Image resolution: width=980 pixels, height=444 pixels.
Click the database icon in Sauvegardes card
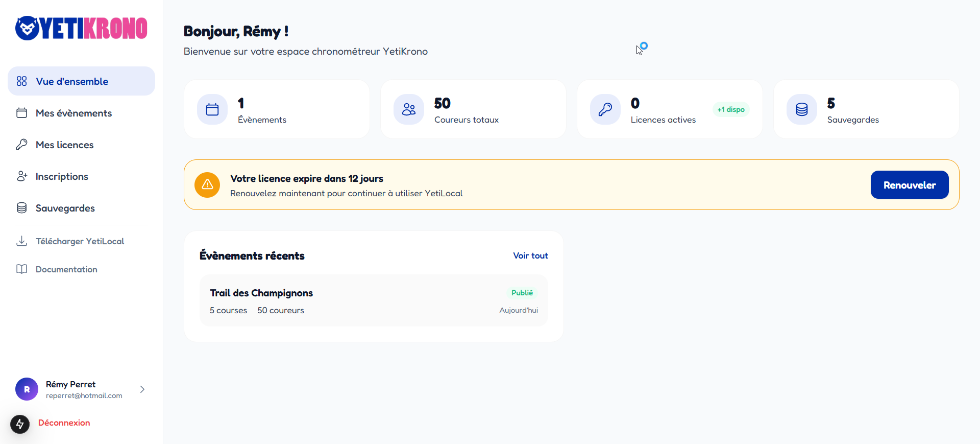click(x=802, y=109)
